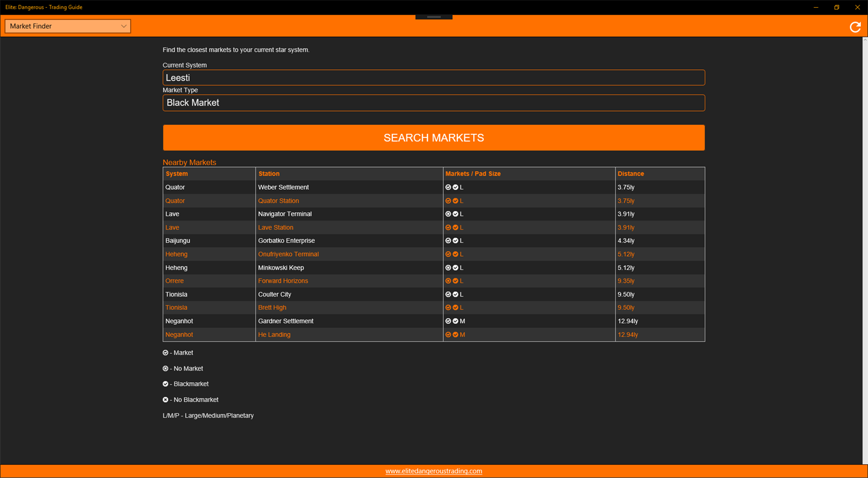Click the Distance column header

click(631, 174)
